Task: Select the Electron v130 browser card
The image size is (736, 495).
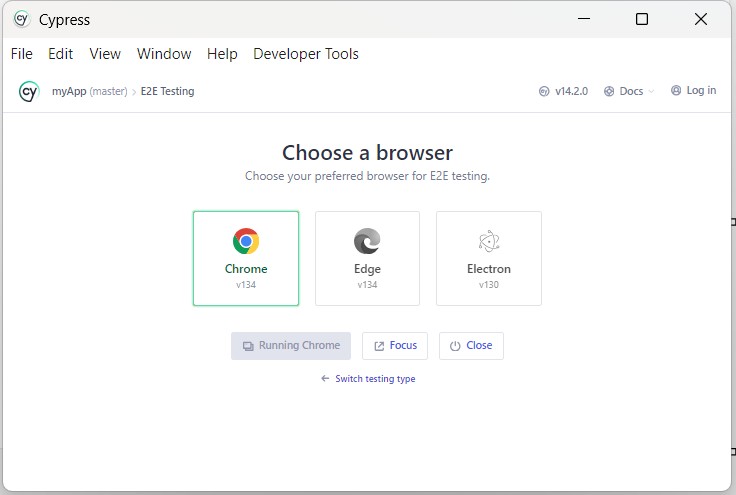Action: click(x=489, y=258)
